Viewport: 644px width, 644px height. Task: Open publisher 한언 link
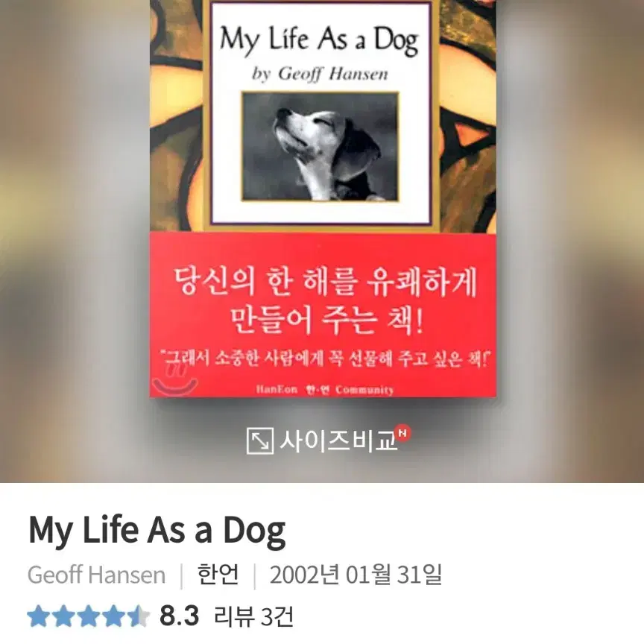(x=218, y=574)
